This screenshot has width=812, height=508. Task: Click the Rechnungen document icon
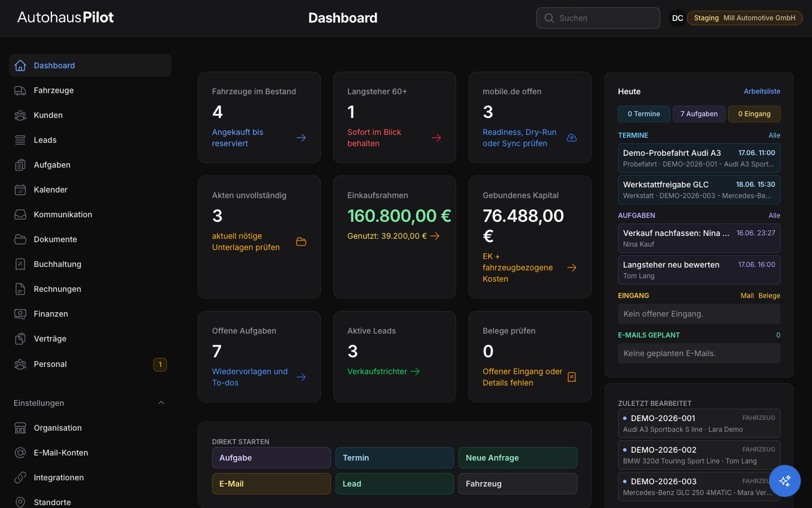[20, 289]
